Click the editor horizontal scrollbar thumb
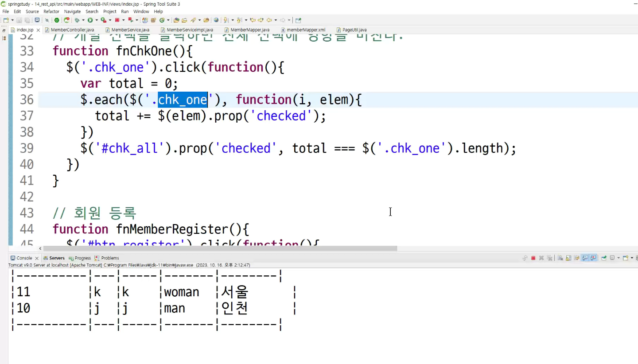This screenshot has height=364, width=638. coord(220,248)
